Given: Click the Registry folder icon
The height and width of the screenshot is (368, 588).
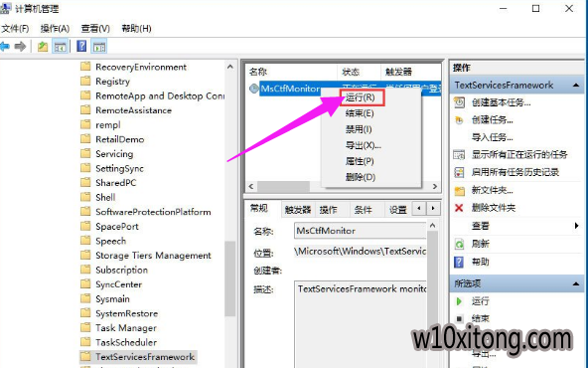Looking at the screenshot, I should click(x=85, y=81).
